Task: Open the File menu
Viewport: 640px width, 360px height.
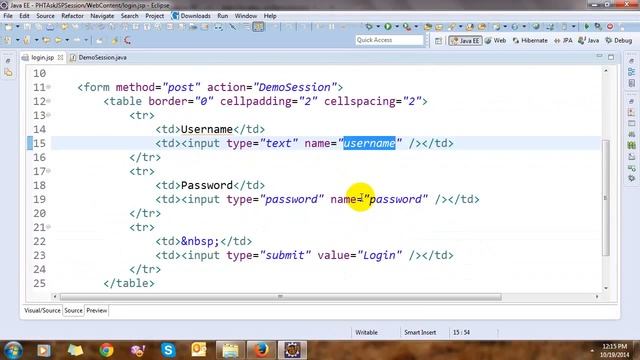Action: coord(8,16)
